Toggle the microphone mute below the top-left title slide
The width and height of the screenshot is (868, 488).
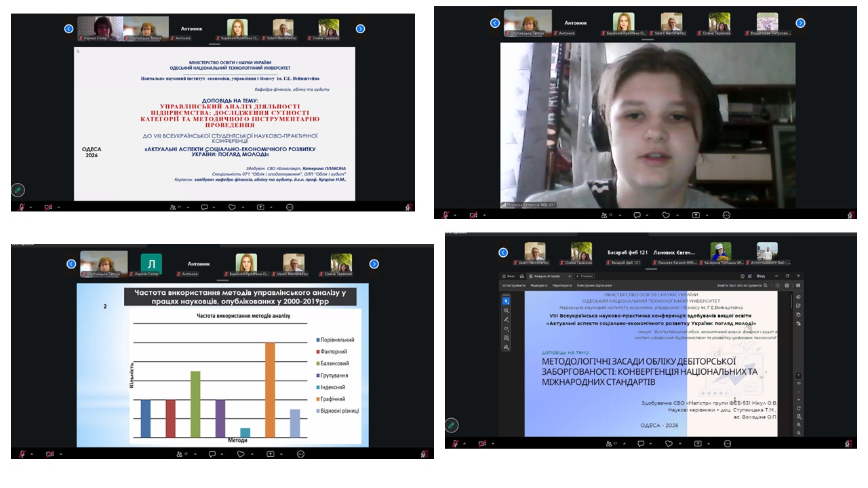22,207
